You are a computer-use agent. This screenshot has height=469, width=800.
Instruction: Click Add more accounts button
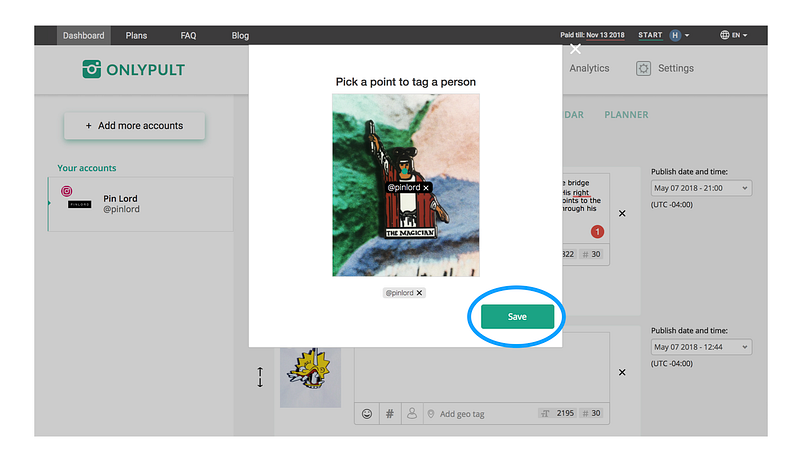point(135,126)
